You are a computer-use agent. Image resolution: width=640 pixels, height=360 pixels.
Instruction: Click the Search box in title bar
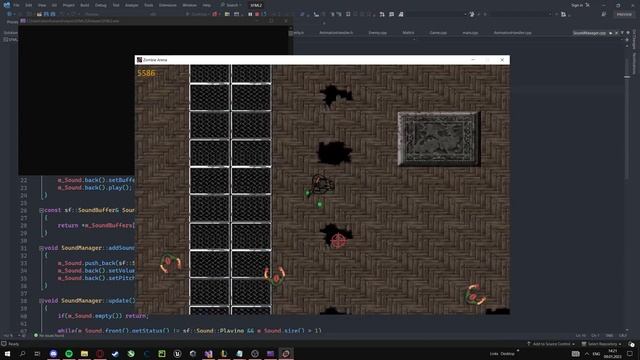pyautogui.click(x=231, y=5)
